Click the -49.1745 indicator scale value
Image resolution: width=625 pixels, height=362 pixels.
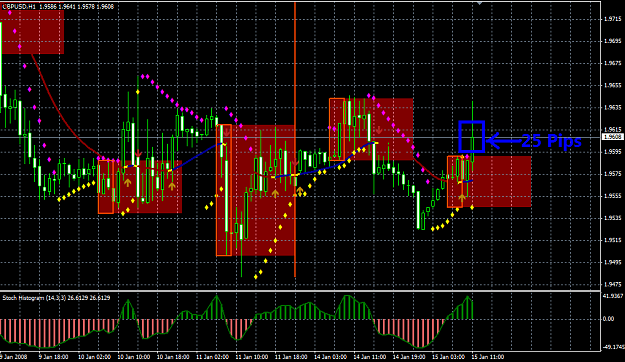613,347
